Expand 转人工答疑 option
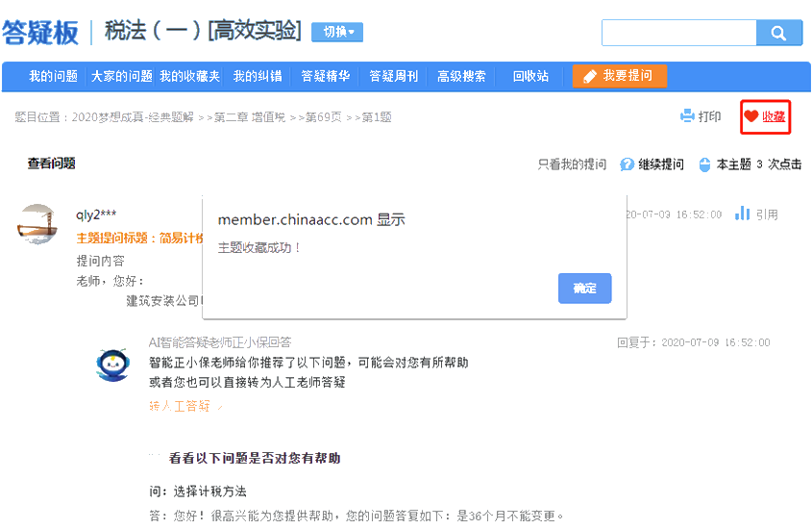This screenshot has width=812, height=529. [185, 407]
